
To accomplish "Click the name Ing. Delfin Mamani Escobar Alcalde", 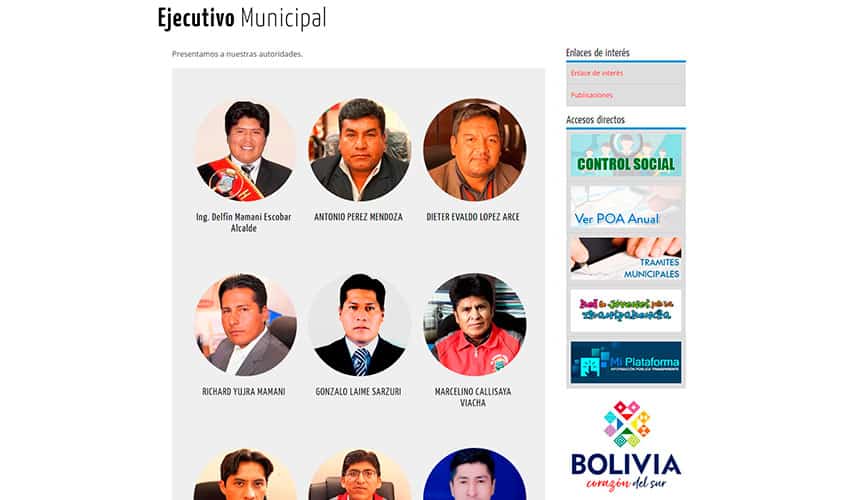I will coord(244,222).
